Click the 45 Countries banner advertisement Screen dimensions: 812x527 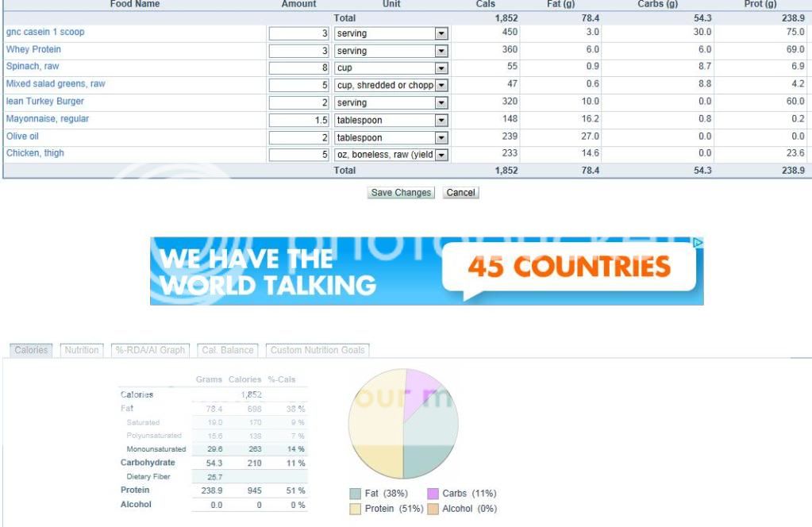point(426,271)
